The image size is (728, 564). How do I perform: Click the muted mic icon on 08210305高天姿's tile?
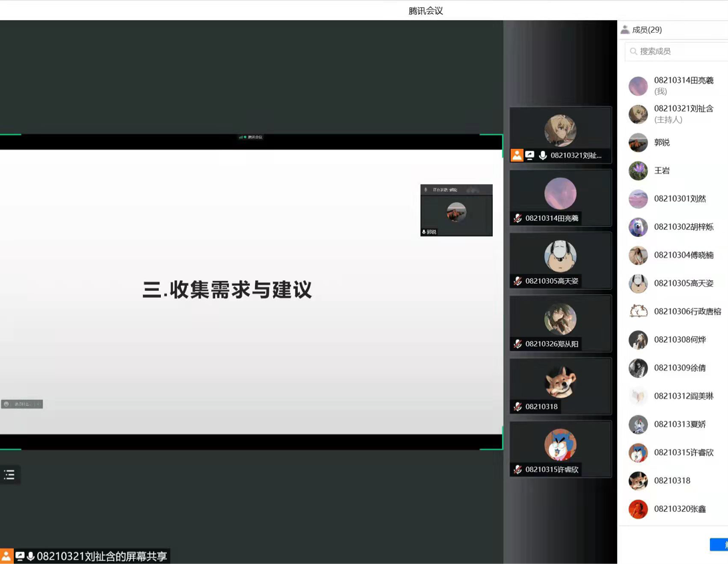[518, 281]
